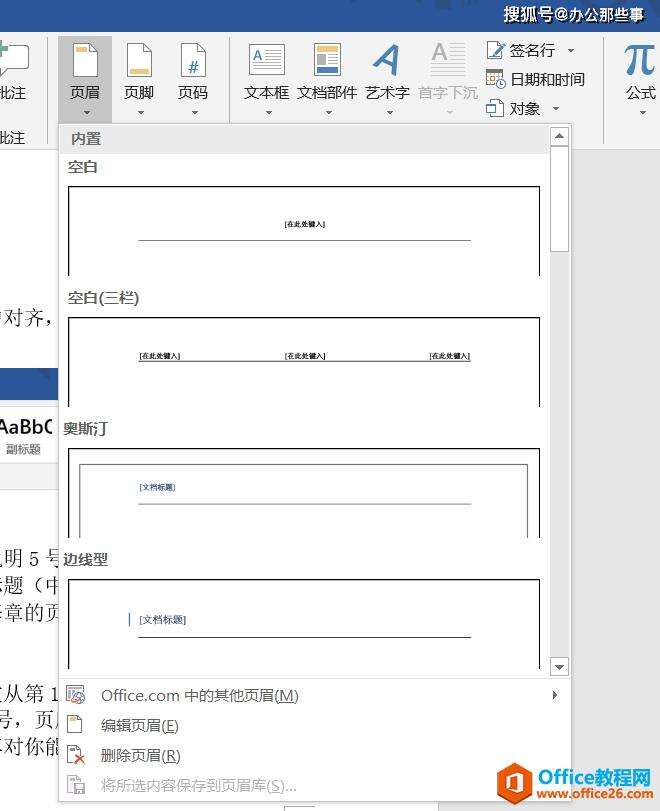Screen dimensions: 660x811
Task: Click the 空白 template name label
Action: [82, 167]
